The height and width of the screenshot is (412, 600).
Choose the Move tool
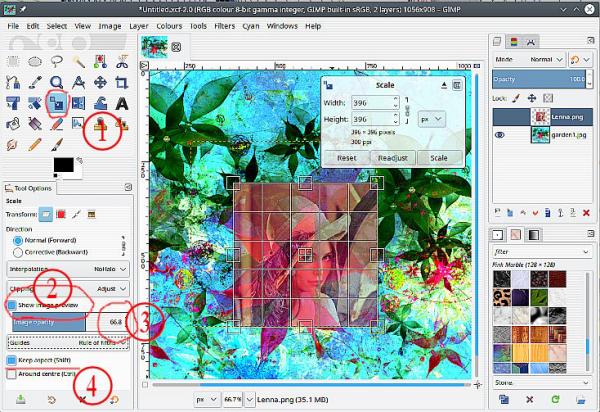pos(100,82)
